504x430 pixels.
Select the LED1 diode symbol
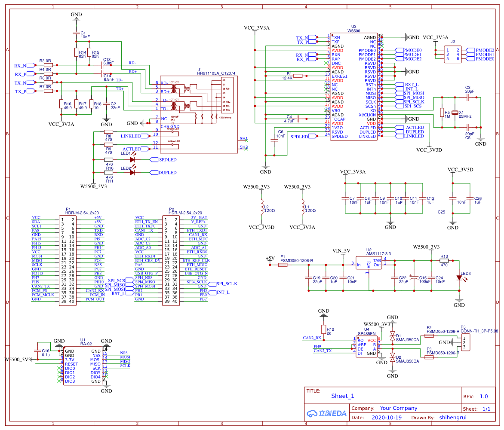tap(132, 159)
